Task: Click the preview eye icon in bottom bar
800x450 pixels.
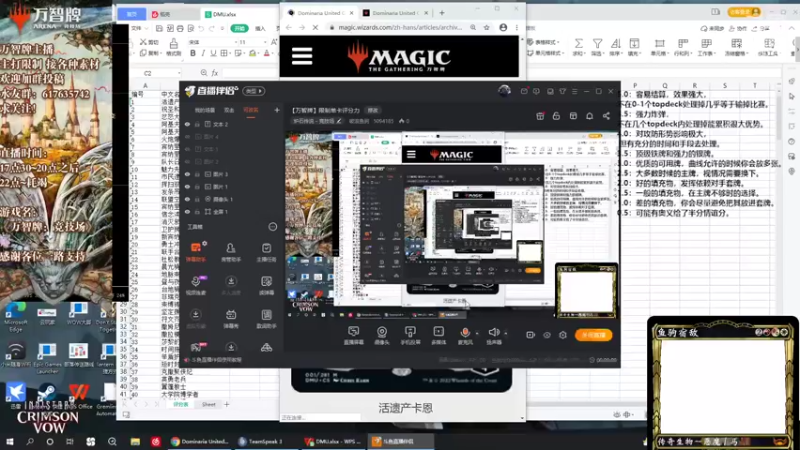Action: coord(546,335)
